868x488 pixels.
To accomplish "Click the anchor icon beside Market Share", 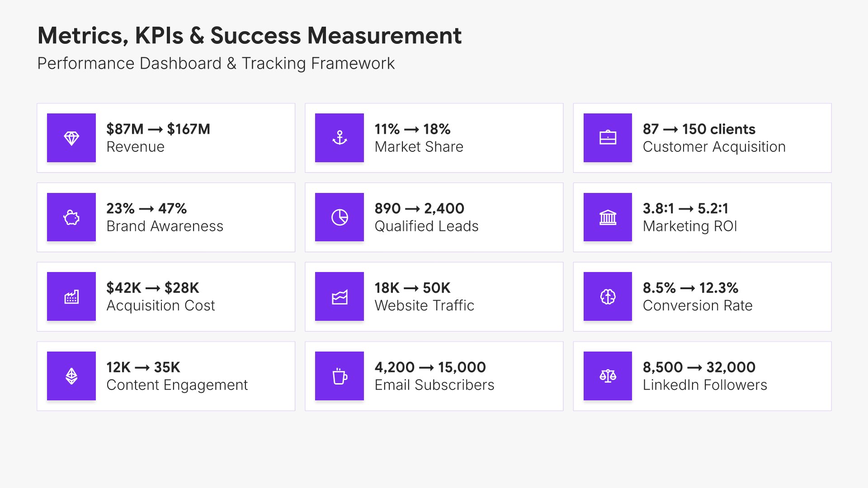I will pyautogui.click(x=340, y=138).
